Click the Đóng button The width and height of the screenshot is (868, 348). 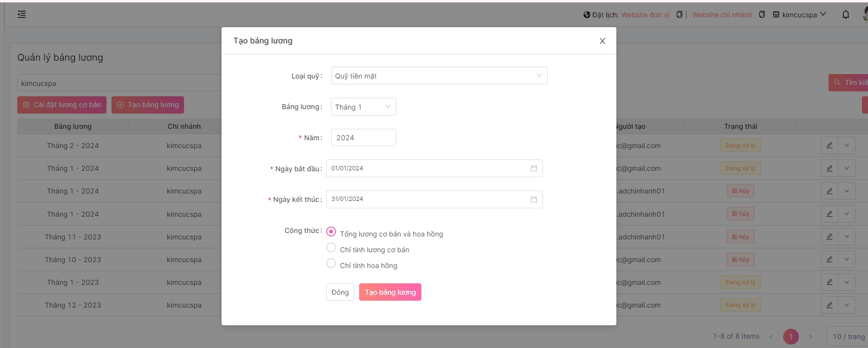coord(340,292)
